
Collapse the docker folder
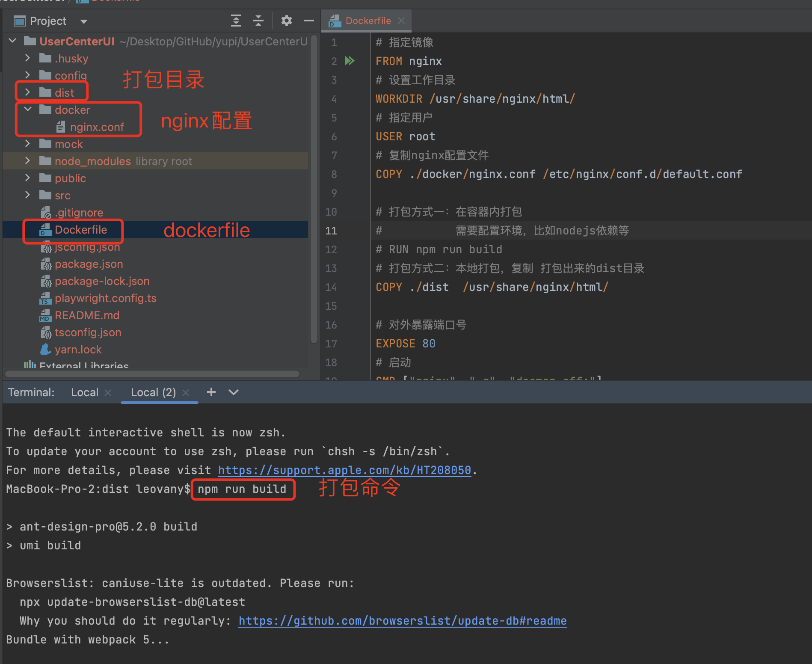[x=28, y=110]
